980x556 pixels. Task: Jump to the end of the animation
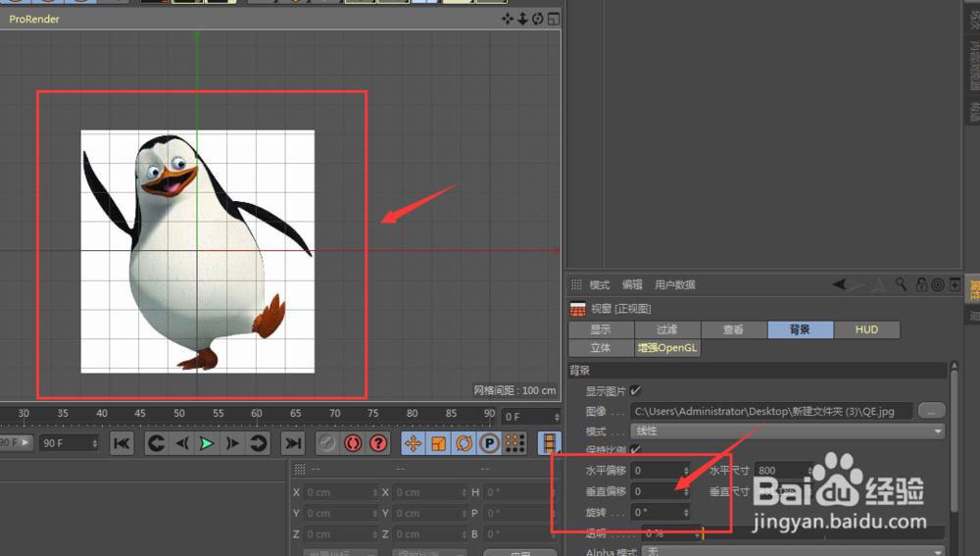pyautogui.click(x=292, y=443)
